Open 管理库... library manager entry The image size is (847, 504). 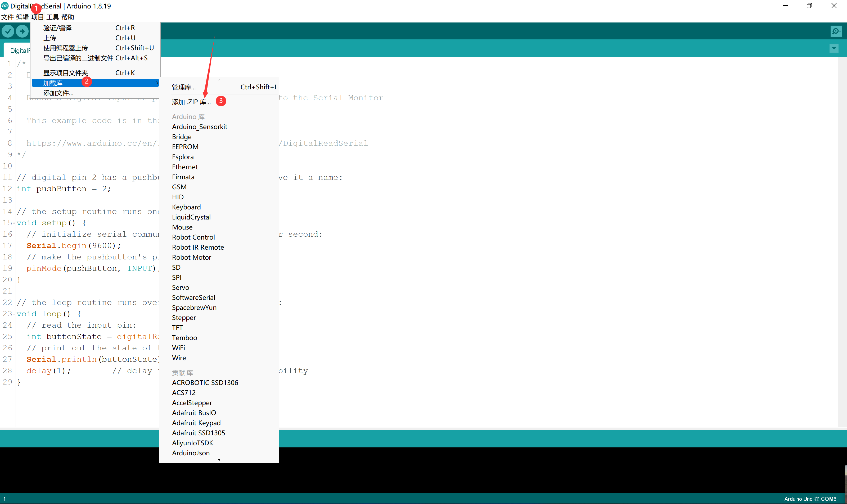[x=184, y=87]
